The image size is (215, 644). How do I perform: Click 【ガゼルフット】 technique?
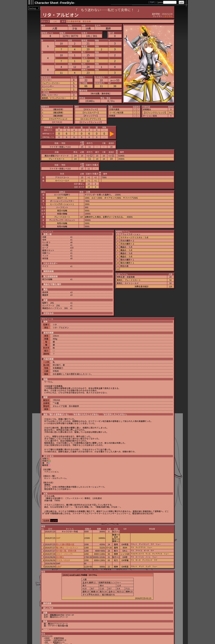(91, 109)
